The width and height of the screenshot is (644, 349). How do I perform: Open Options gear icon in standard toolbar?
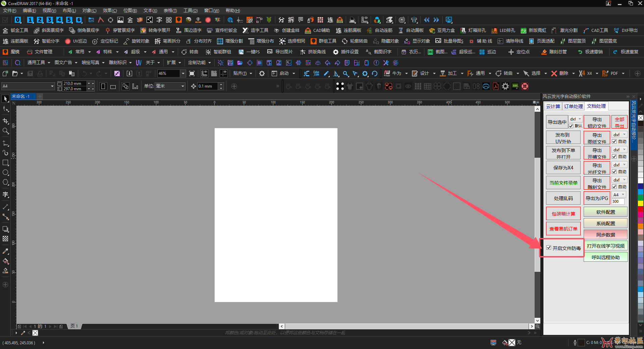(x=262, y=73)
